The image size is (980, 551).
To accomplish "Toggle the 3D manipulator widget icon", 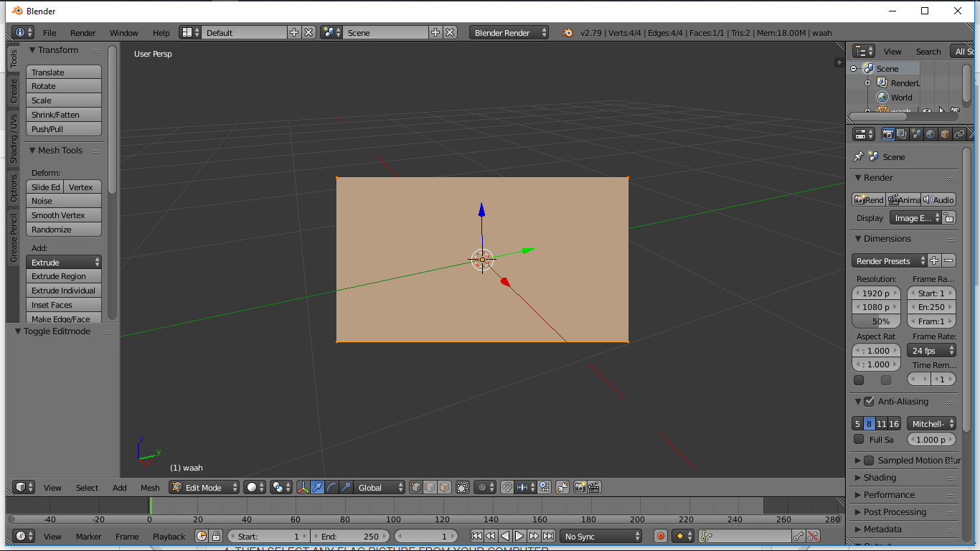I will (x=303, y=487).
